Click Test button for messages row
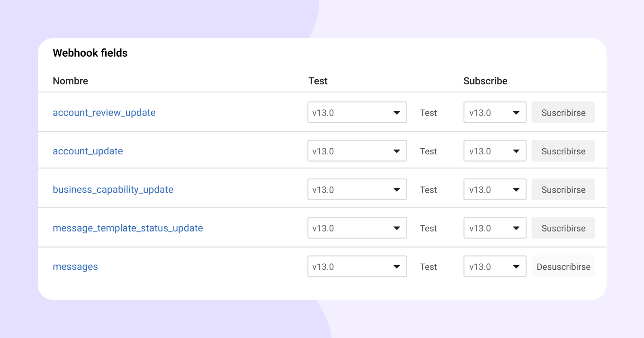This screenshot has width=644, height=338. [x=428, y=267]
